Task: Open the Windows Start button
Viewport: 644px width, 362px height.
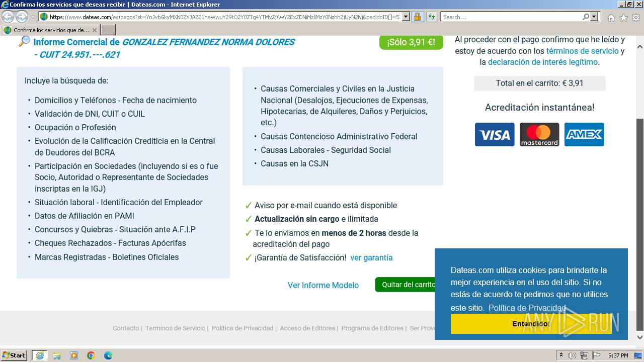Action: [x=14, y=355]
